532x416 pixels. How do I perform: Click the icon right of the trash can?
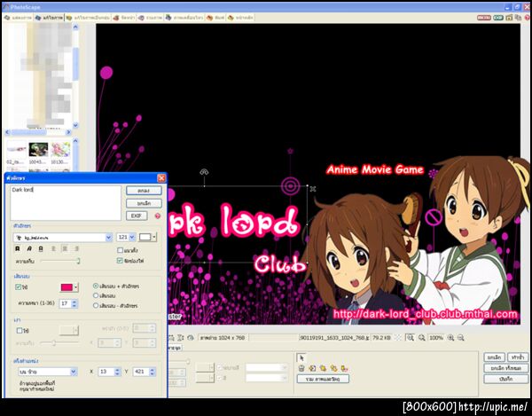point(312,368)
